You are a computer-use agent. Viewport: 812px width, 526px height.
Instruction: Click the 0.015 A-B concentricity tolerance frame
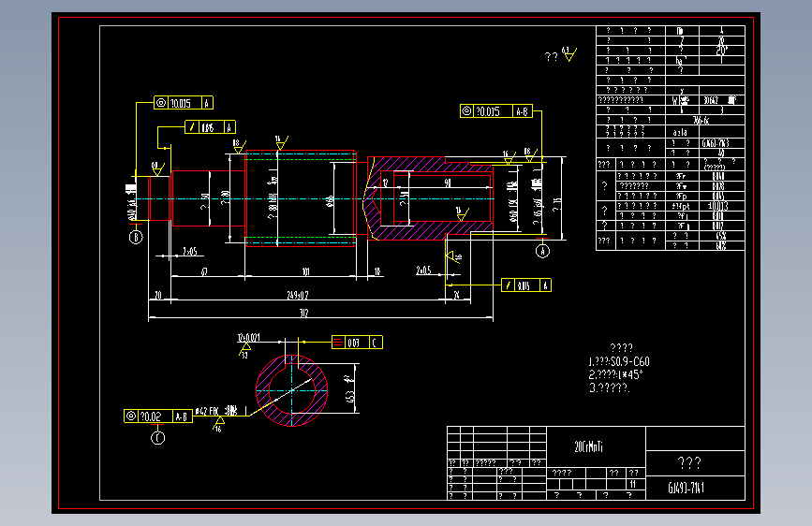[496, 110]
